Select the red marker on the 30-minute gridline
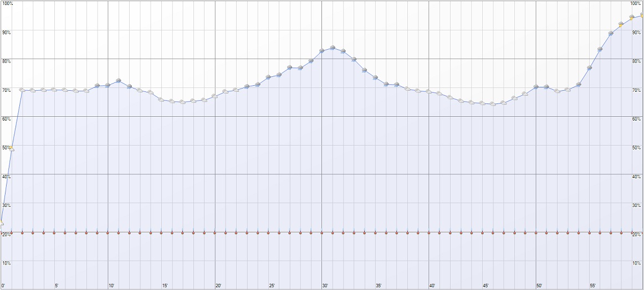 [x=321, y=232]
